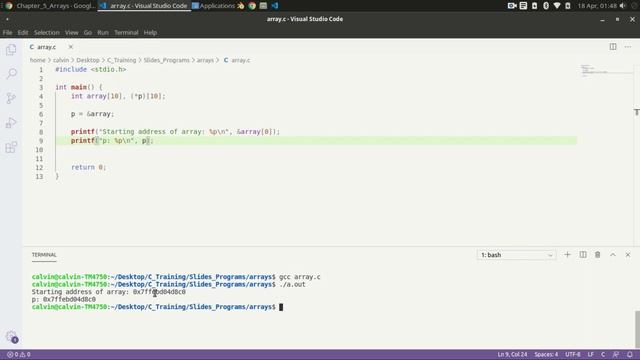Select the TERMINAL panel tab
Viewport: 640px width, 360px height.
click(x=44, y=255)
